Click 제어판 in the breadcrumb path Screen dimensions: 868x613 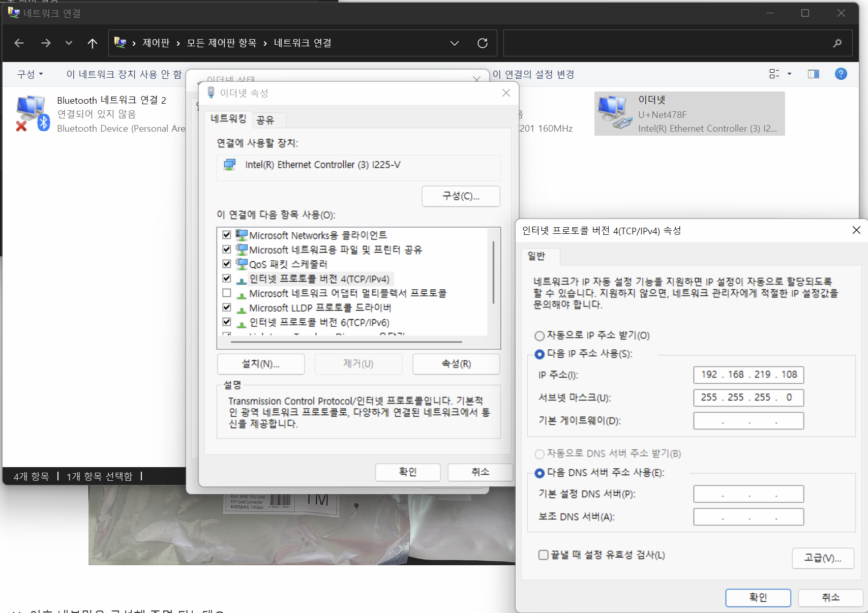coord(156,43)
